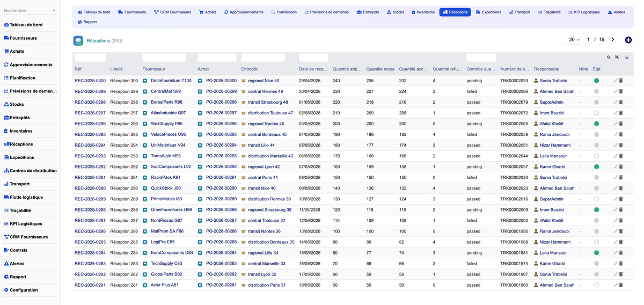Open reference link REC-2026-0288
Screen dimensions: 644x305
[x=90, y=209]
